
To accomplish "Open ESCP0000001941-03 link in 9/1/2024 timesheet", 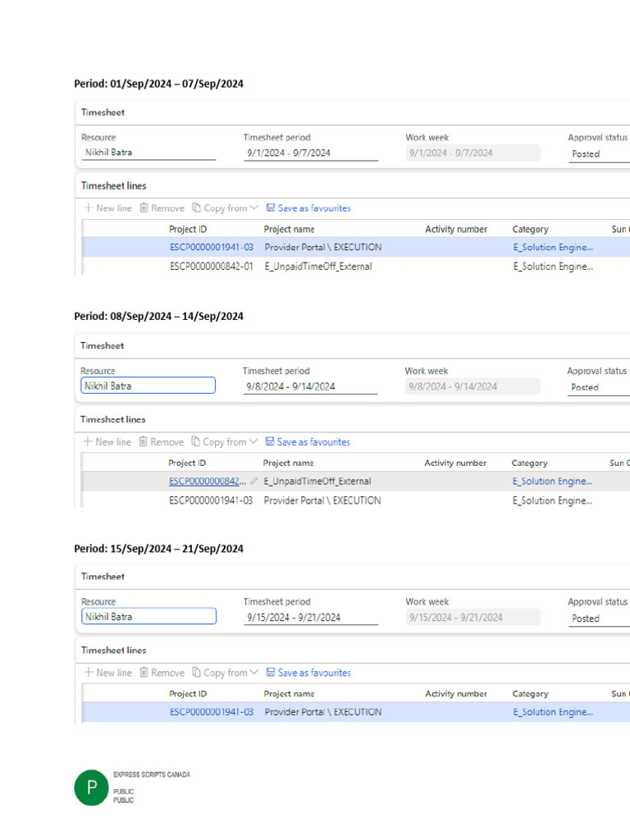I will 212,247.
